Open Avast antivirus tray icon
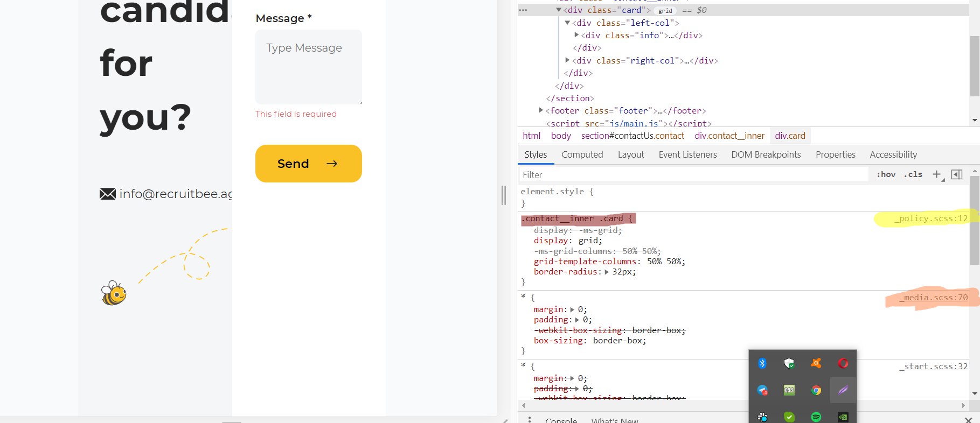Image resolution: width=980 pixels, height=423 pixels. [x=816, y=363]
